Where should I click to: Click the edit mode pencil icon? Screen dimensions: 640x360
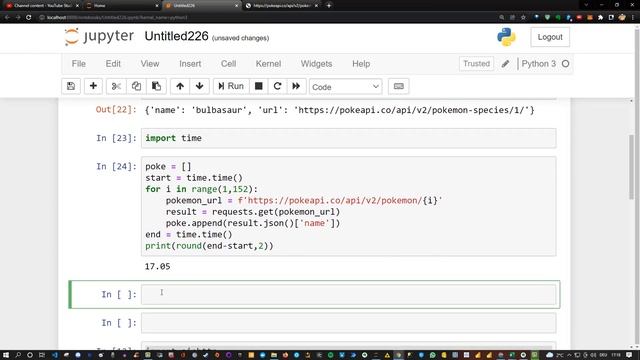(505, 64)
